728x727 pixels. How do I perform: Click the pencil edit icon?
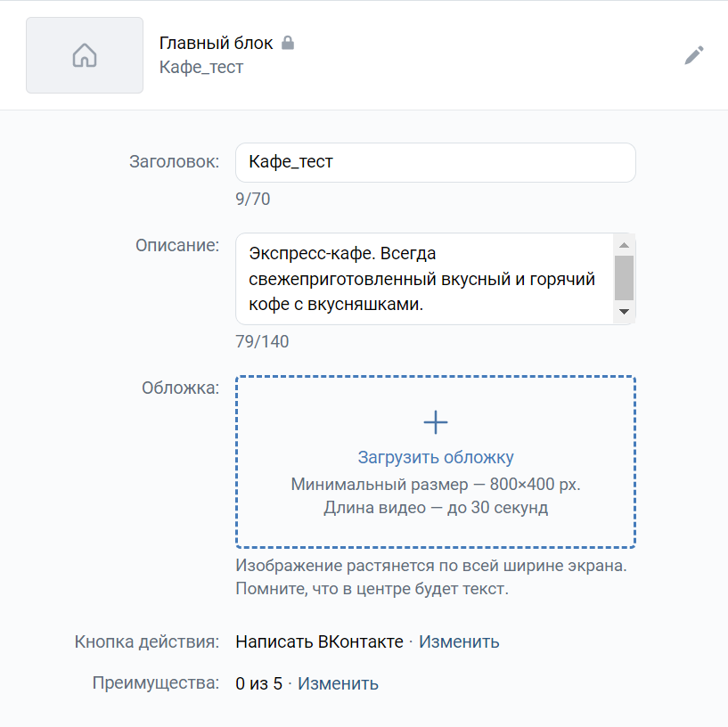(x=694, y=55)
